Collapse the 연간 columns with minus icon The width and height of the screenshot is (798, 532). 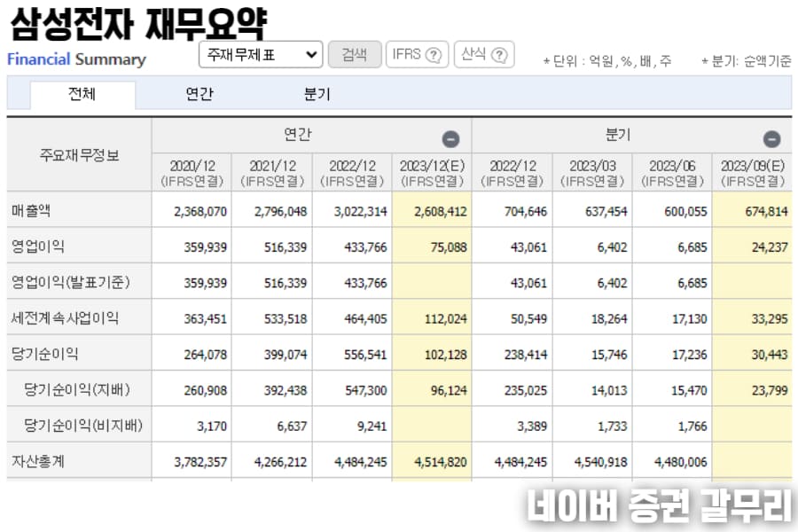[450, 139]
